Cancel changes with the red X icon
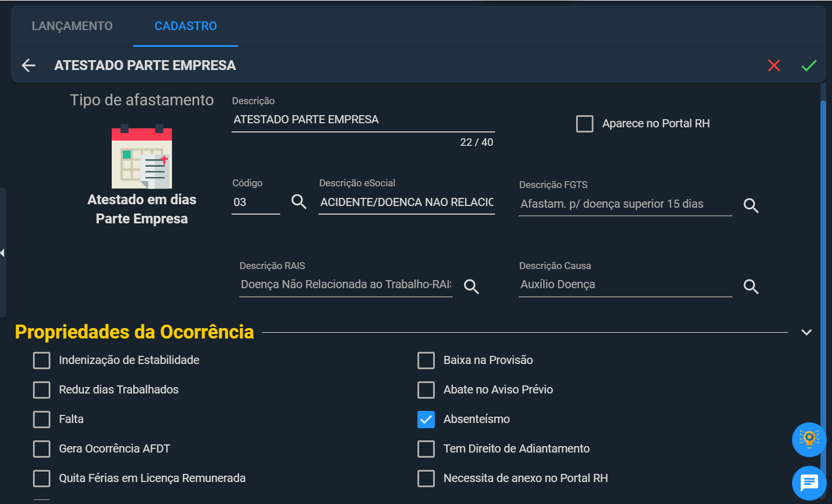832x504 pixels. (x=774, y=65)
